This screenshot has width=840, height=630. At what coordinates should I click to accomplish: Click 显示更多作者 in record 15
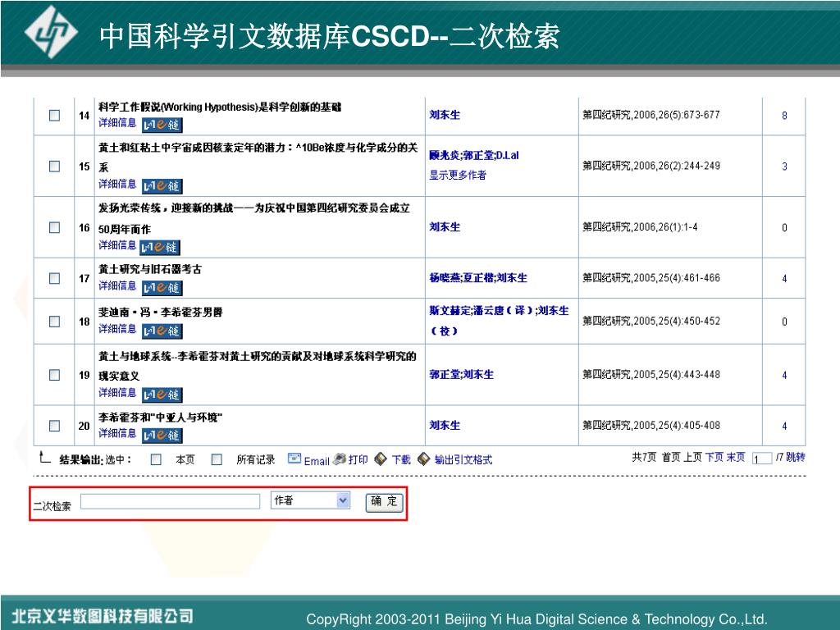point(458,176)
